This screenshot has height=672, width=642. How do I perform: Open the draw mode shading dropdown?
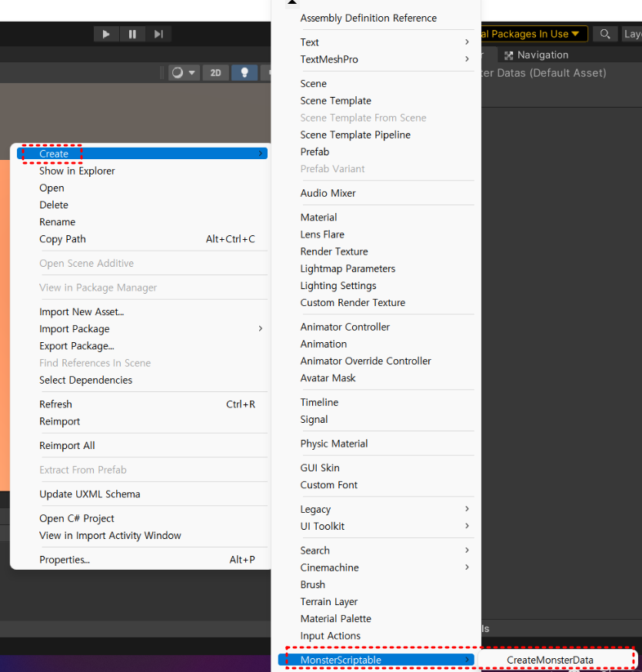[184, 73]
